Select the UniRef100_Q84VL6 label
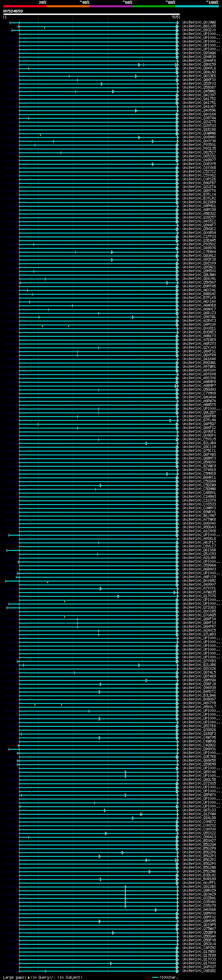The width and height of the screenshot is (222, 980). [199, 68]
